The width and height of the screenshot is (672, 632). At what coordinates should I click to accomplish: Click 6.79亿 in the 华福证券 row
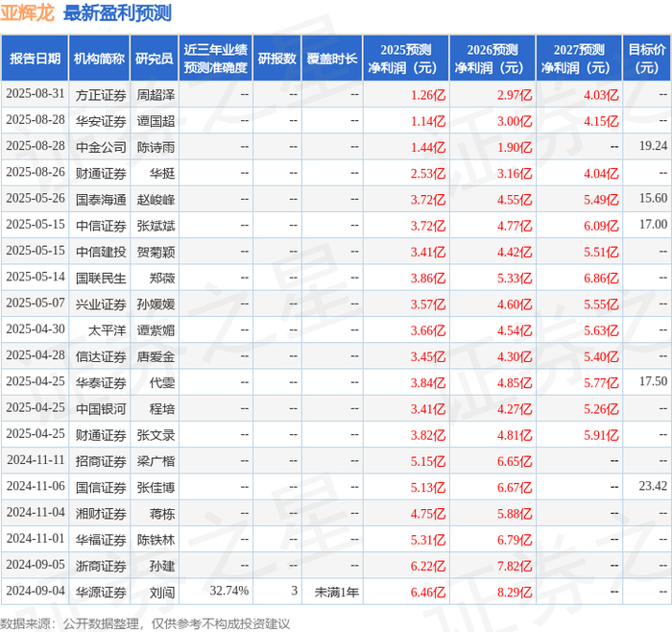tap(515, 540)
